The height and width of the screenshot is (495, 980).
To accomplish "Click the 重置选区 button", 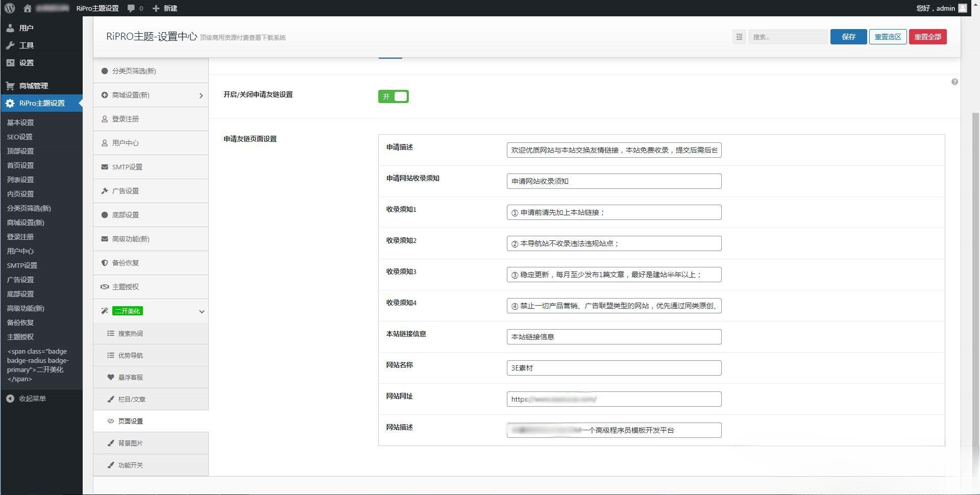I will [888, 37].
